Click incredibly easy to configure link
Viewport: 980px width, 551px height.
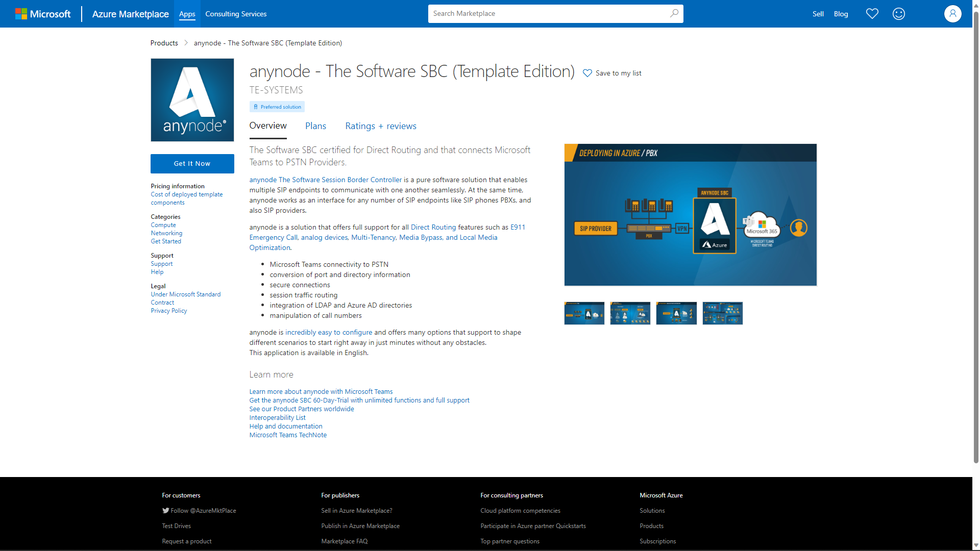(x=329, y=332)
